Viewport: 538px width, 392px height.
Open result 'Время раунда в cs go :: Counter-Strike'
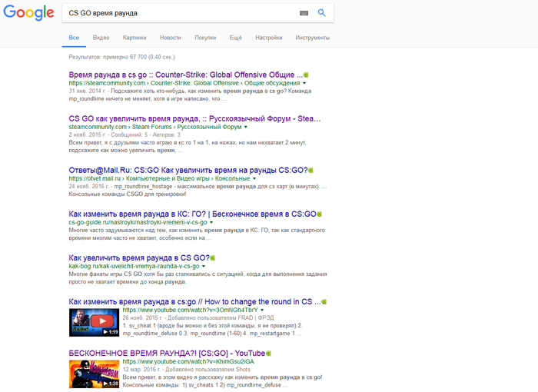tap(186, 75)
